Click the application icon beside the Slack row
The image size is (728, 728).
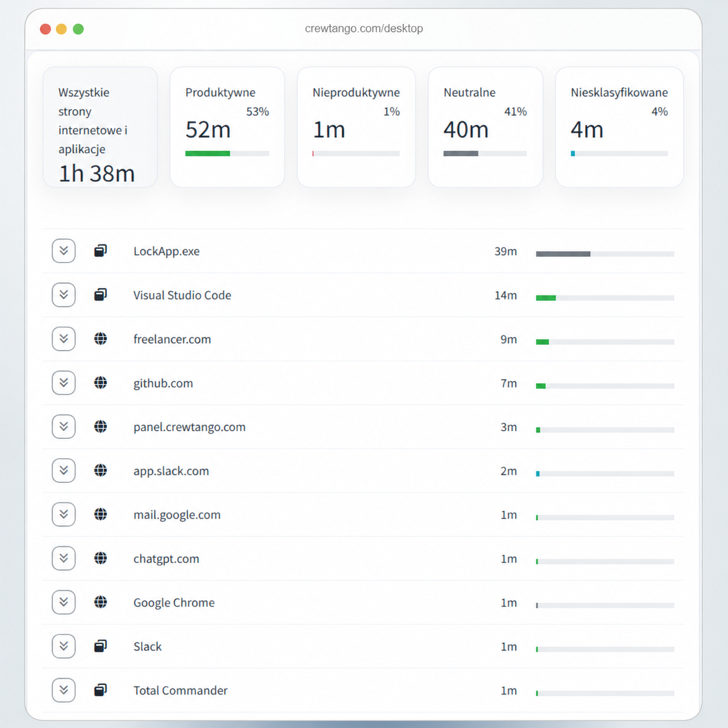[100, 646]
